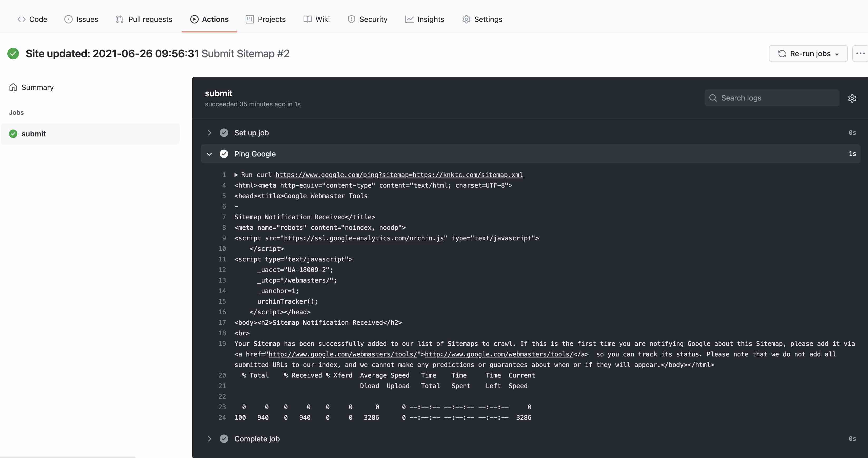Click the Wiki book icon
Viewport: 868px width, 458px height.
click(x=308, y=19)
